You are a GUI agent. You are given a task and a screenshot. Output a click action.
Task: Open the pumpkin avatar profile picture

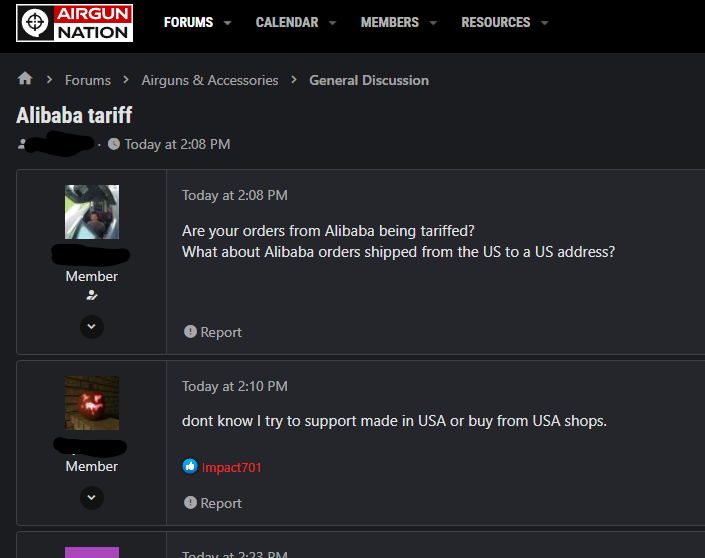(92, 403)
